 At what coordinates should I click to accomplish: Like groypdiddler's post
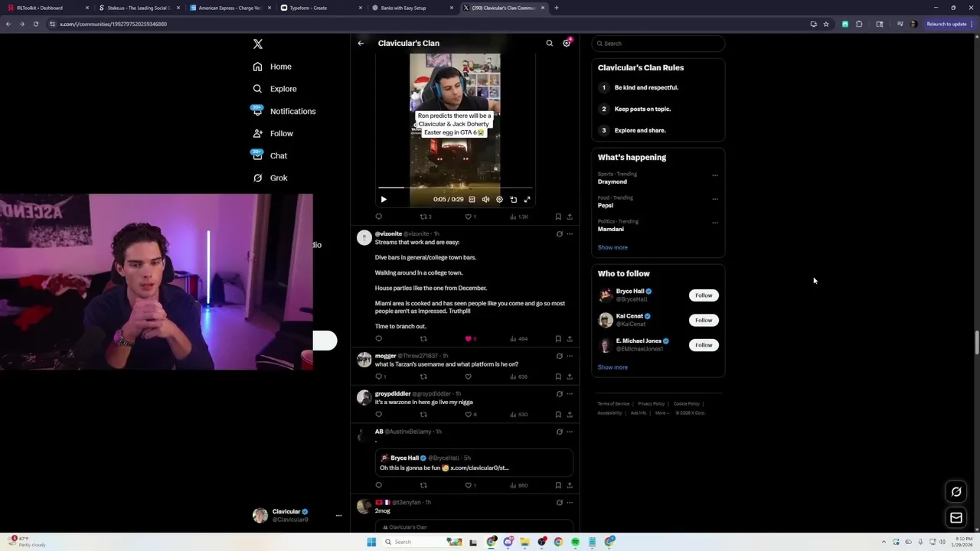470,414
